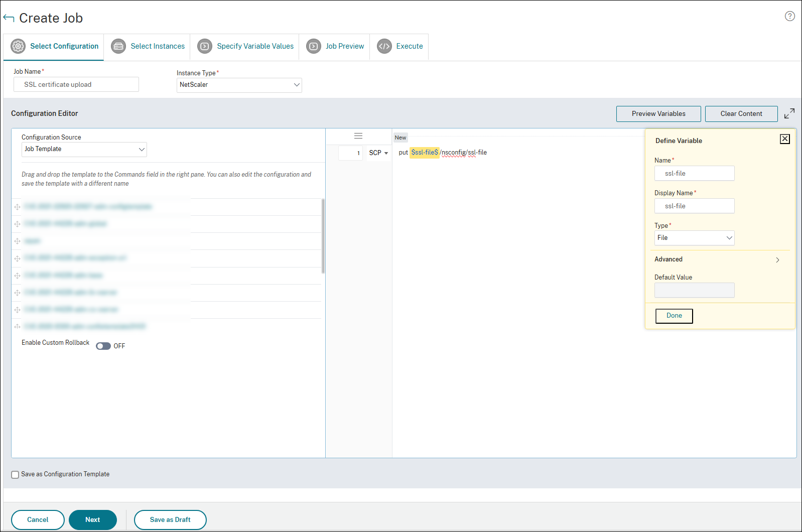Expand the Advanced section chevron
Viewport: 802px width, 532px height.
(x=777, y=259)
